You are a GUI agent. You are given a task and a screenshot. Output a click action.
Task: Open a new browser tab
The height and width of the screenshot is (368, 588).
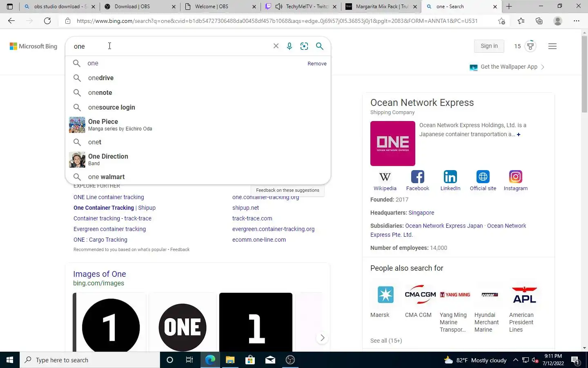[x=509, y=7]
